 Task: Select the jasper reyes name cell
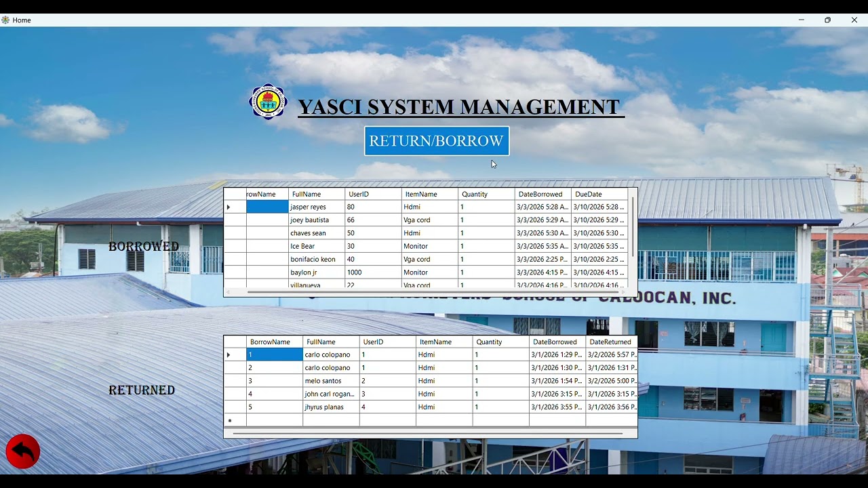(317, 207)
